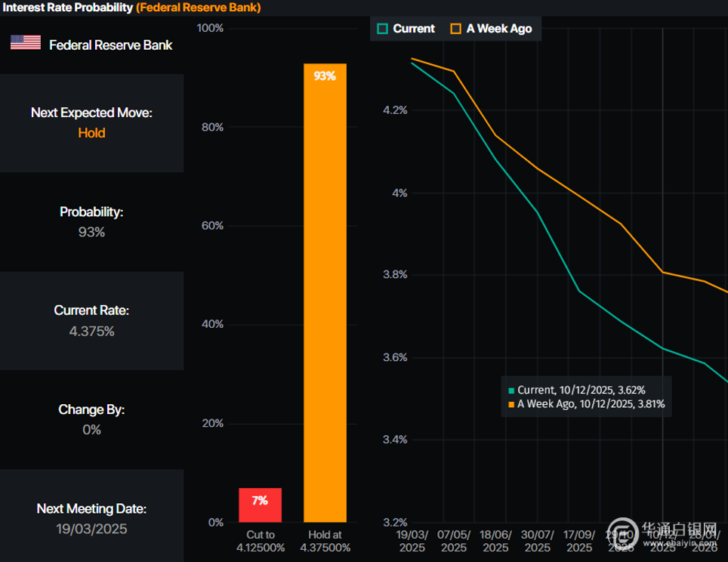Click the 'Interest Rate Probability' title
Screen dimensions: 728x562
(x=68, y=8)
